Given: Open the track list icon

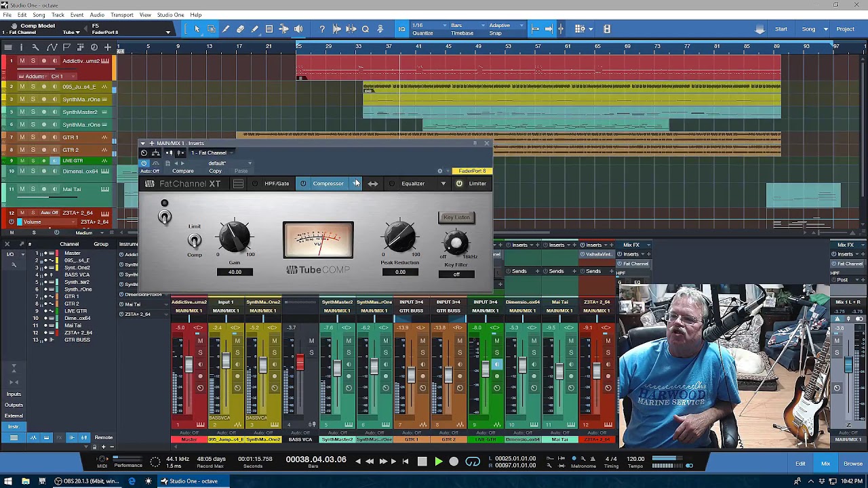Looking at the screenshot, I should (7, 47).
